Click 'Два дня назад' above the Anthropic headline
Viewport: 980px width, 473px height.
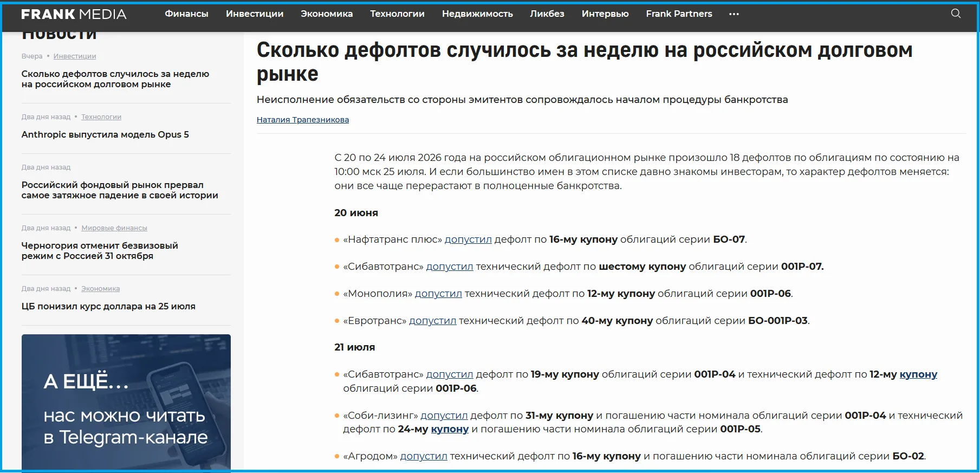(x=46, y=117)
